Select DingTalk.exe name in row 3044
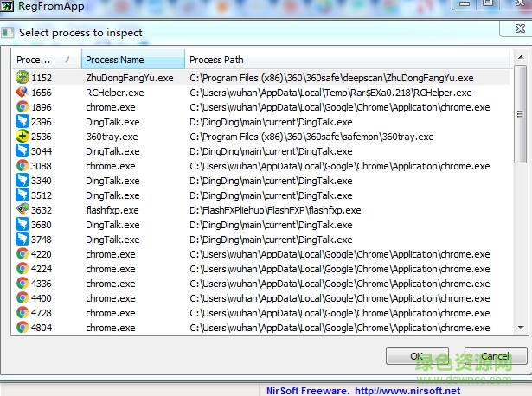The image size is (532, 396). tap(112, 151)
